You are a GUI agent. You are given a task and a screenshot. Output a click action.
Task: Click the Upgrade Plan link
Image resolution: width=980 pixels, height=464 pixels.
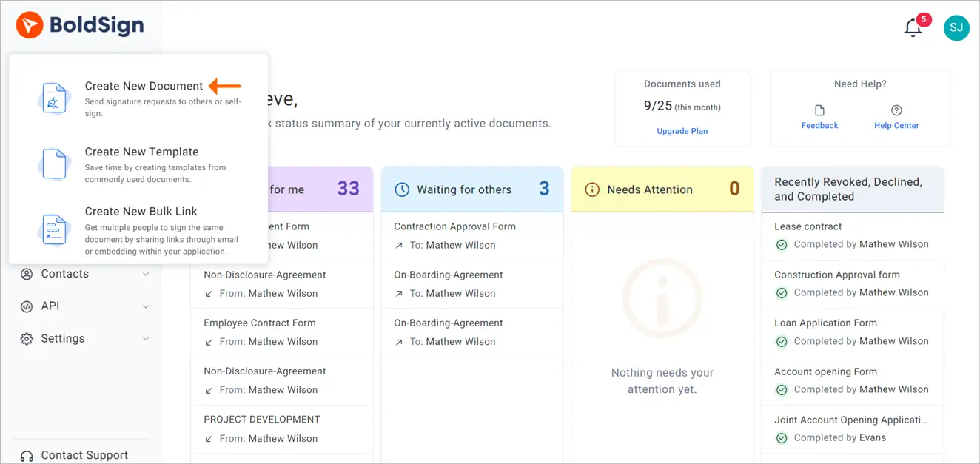[682, 131]
